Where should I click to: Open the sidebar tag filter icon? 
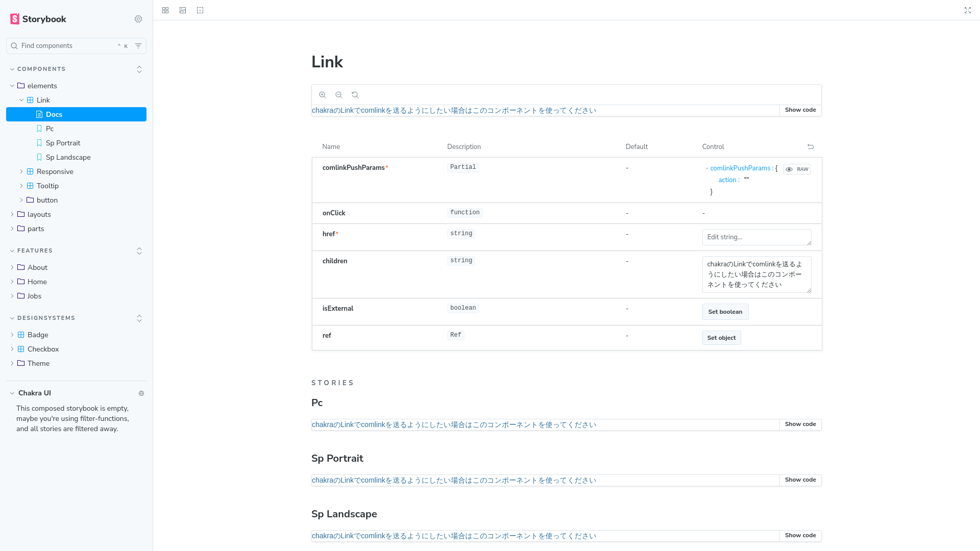pyautogui.click(x=138, y=46)
